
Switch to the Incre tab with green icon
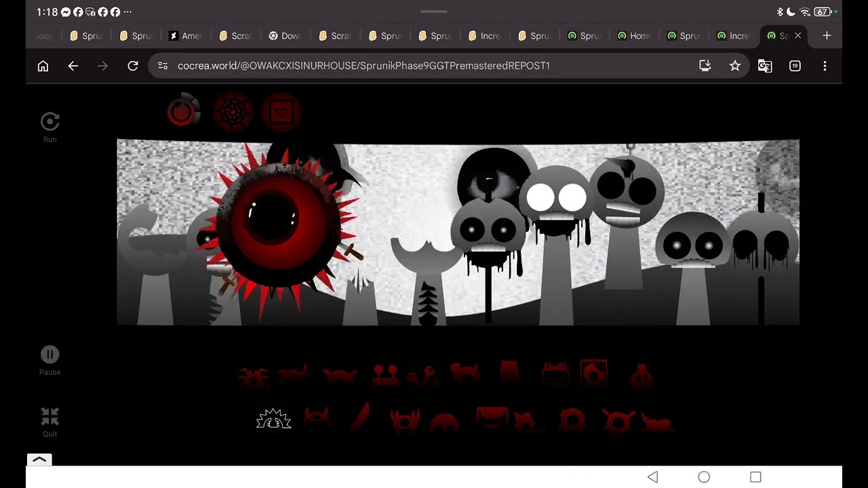pyautogui.click(x=734, y=36)
